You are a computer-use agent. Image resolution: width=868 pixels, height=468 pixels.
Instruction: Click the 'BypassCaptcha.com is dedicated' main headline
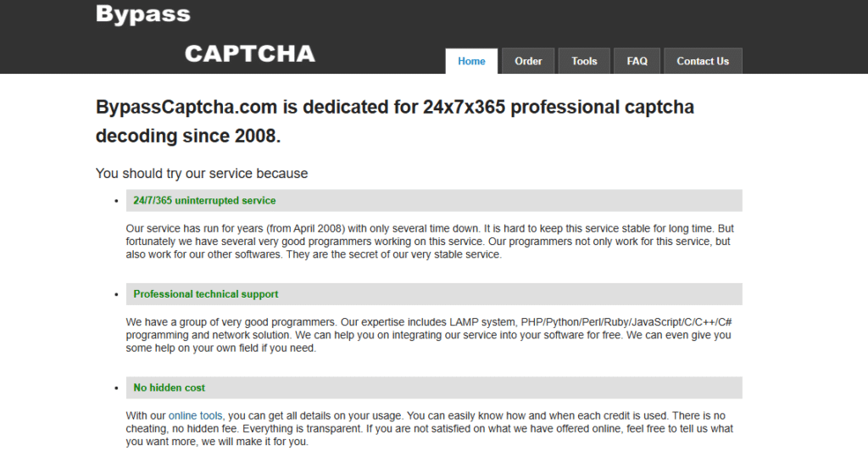[395, 120]
